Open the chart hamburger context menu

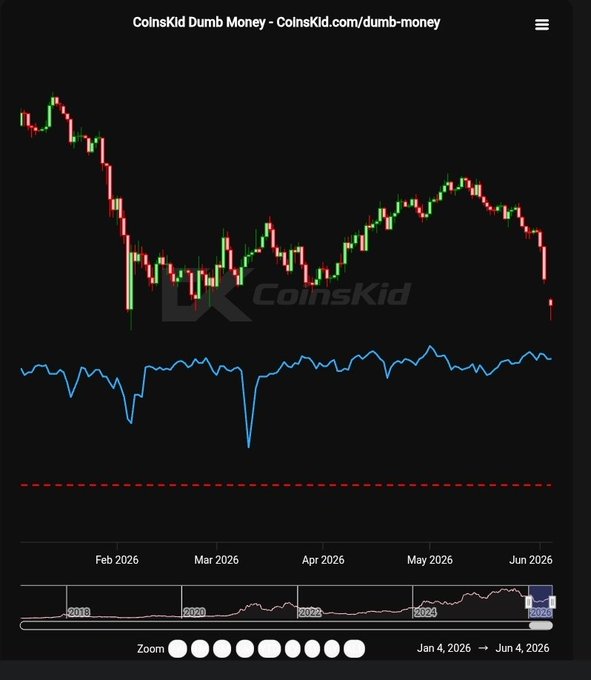coord(542,25)
